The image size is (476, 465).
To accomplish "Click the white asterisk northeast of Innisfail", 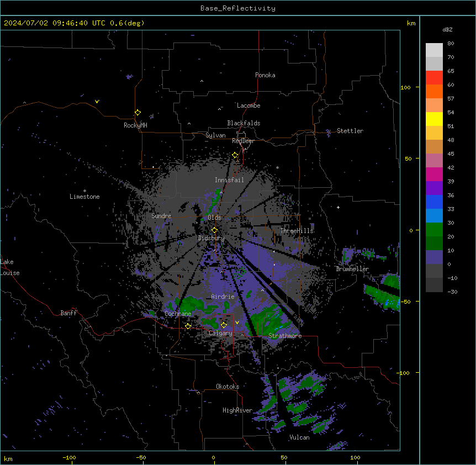I will coord(277,167).
